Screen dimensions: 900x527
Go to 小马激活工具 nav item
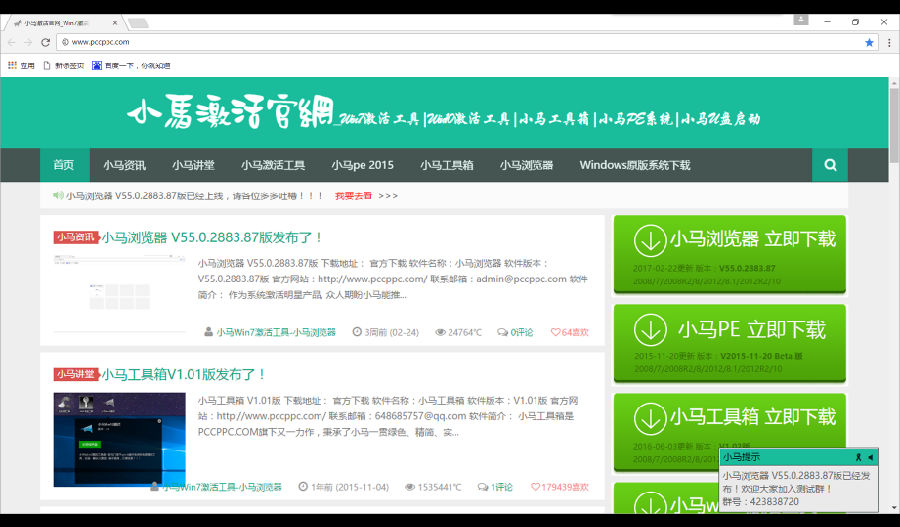click(273, 165)
